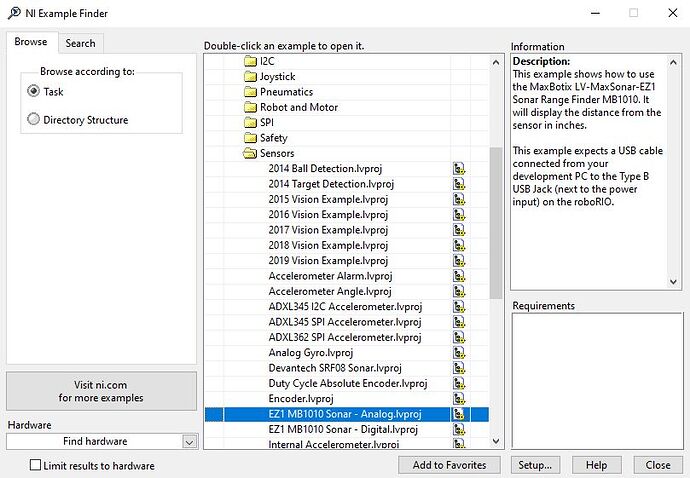690x478 pixels.
Task: Click project icon for Duty Cycle Absolute Encoder.lvproj
Action: 459,383
